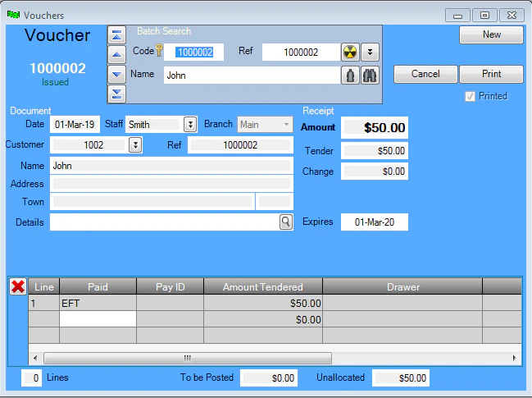Click the Expires date field
Image resolution: width=532 pixels, height=398 pixels.
[375, 222]
